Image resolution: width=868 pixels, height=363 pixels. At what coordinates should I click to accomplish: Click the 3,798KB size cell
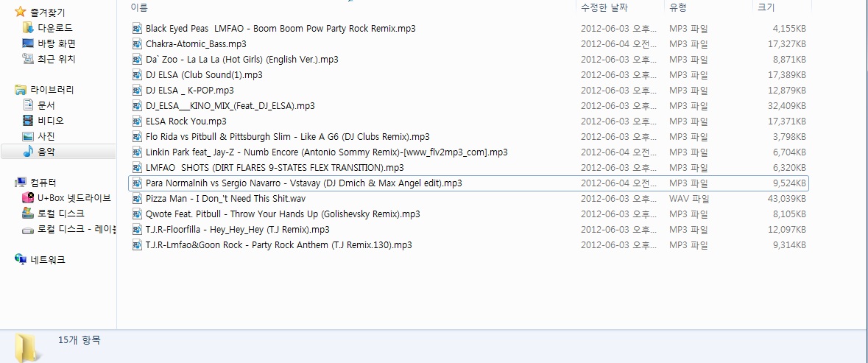[790, 137]
